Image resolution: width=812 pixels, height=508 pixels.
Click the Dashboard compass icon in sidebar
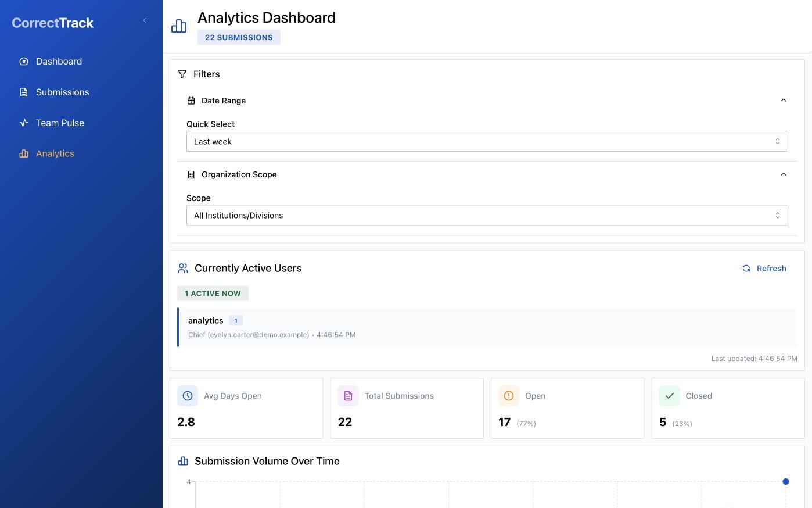coord(24,62)
